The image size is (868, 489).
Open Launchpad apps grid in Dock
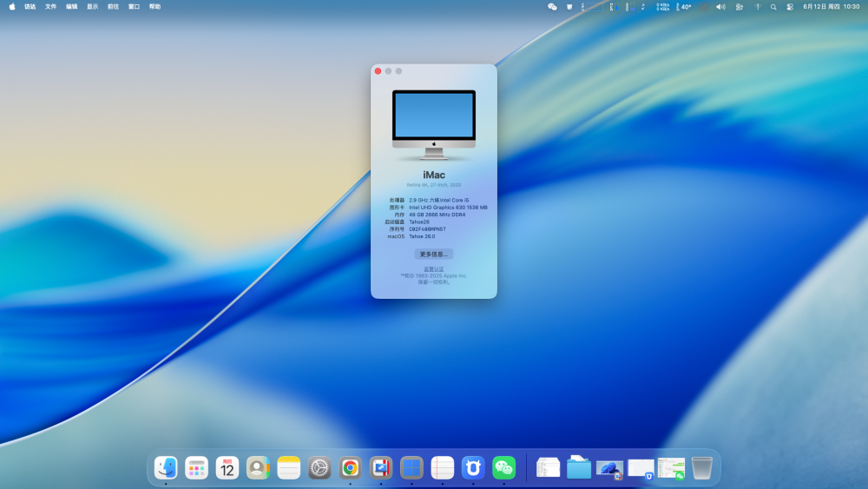point(196,468)
